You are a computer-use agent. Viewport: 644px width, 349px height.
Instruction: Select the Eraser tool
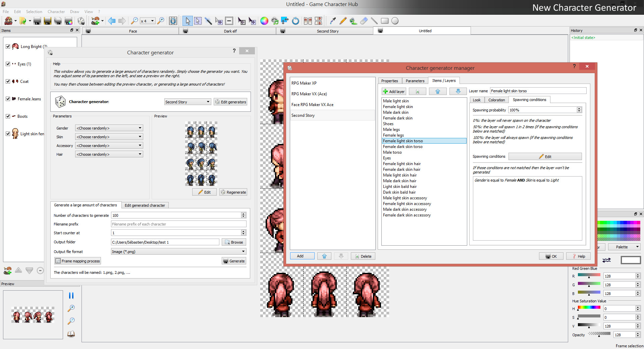coord(364,21)
